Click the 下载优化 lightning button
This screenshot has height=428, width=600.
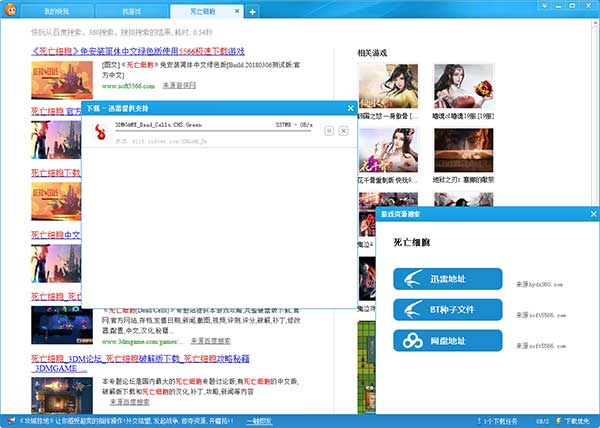point(572,421)
